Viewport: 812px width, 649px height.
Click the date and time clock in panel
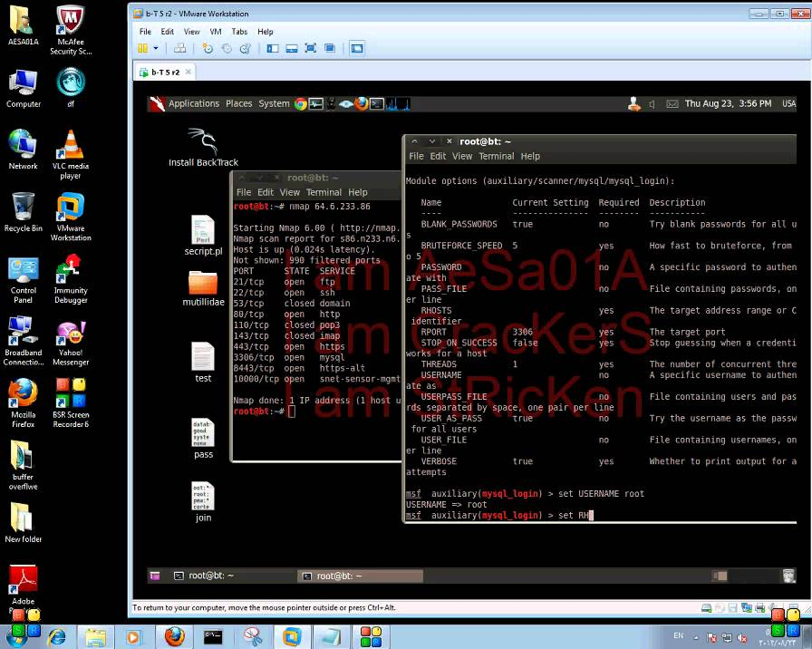(728, 103)
